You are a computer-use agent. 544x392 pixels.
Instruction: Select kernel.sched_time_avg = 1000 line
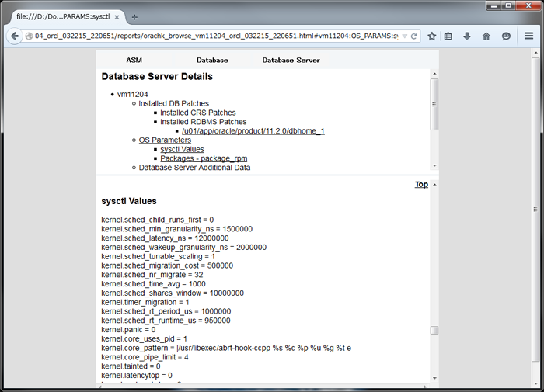coord(153,284)
